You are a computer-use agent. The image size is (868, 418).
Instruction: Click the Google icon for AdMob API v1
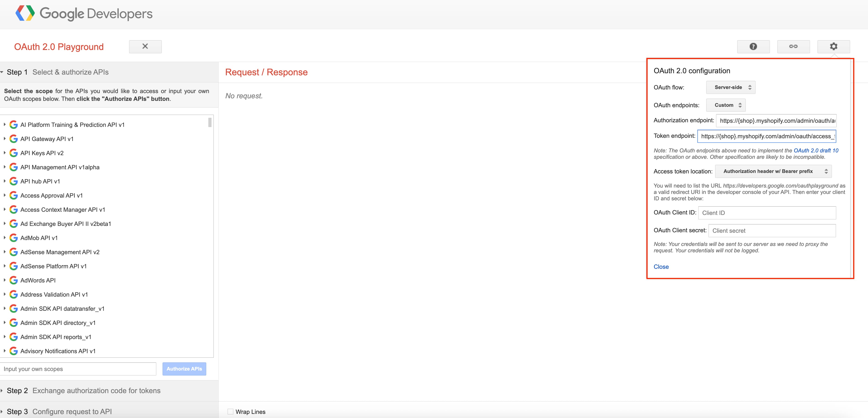tap(13, 238)
